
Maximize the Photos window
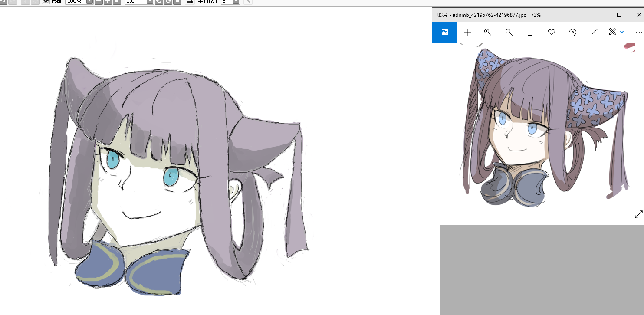619,15
